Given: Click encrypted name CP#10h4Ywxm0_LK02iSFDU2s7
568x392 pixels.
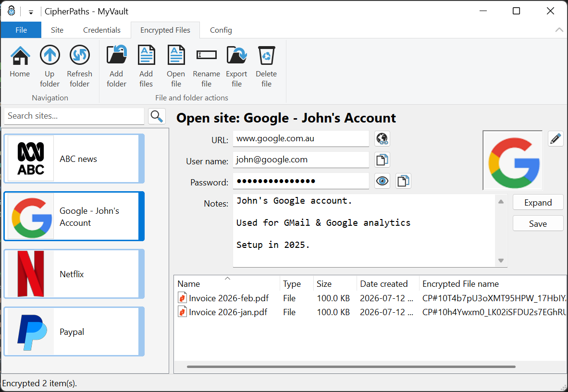Looking at the screenshot, I should click(494, 312).
